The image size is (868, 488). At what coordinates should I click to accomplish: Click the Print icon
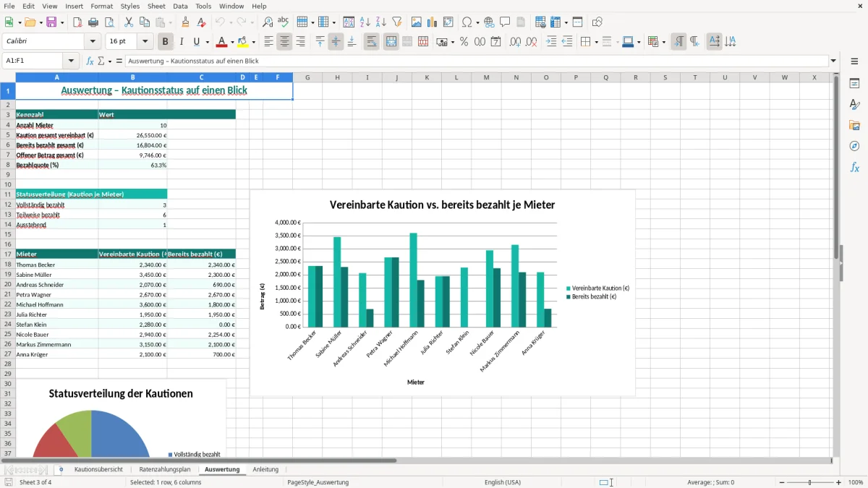93,22
